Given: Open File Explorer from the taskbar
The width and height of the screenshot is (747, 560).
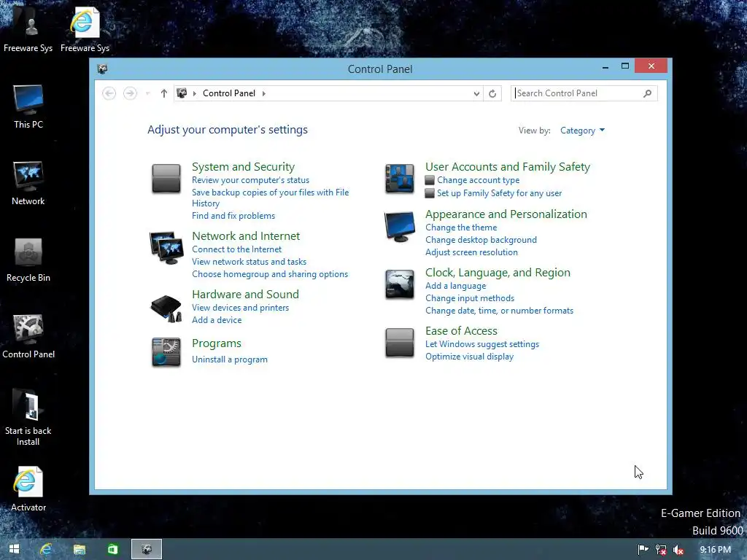Looking at the screenshot, I should pyautogui.click(x=79, y=549).
